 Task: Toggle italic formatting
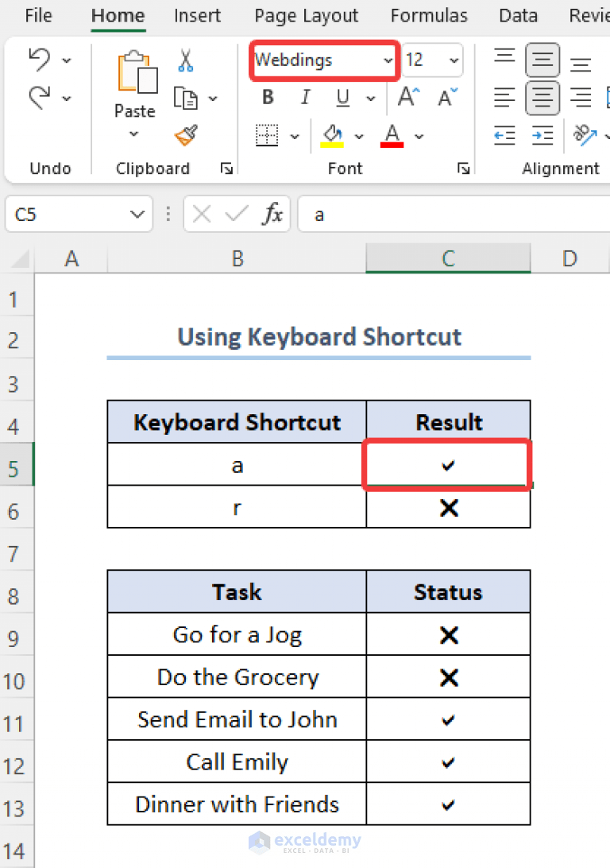(x=305, y=97)
